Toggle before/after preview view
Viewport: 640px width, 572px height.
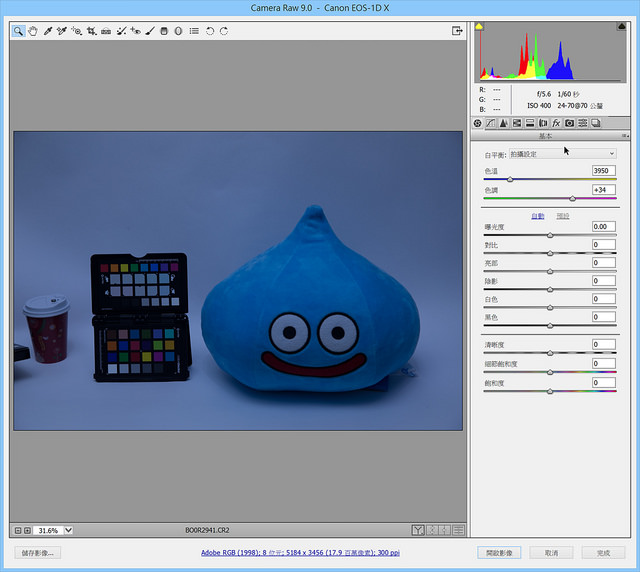(418, 530)
